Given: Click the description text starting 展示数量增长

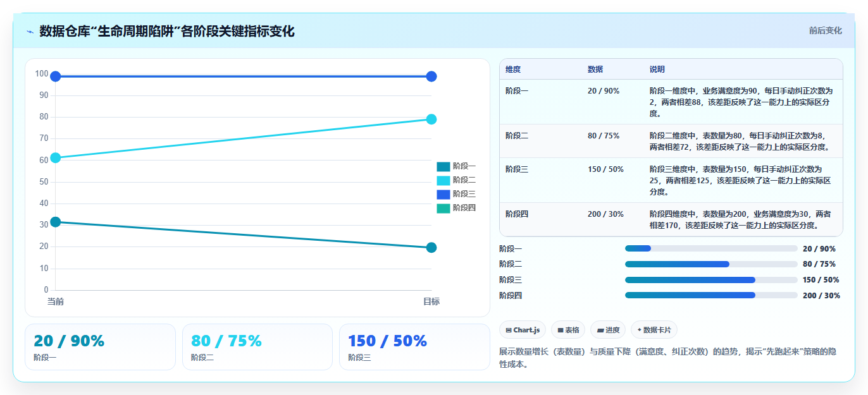Looking at the screenshot, I should pos(667,358).
